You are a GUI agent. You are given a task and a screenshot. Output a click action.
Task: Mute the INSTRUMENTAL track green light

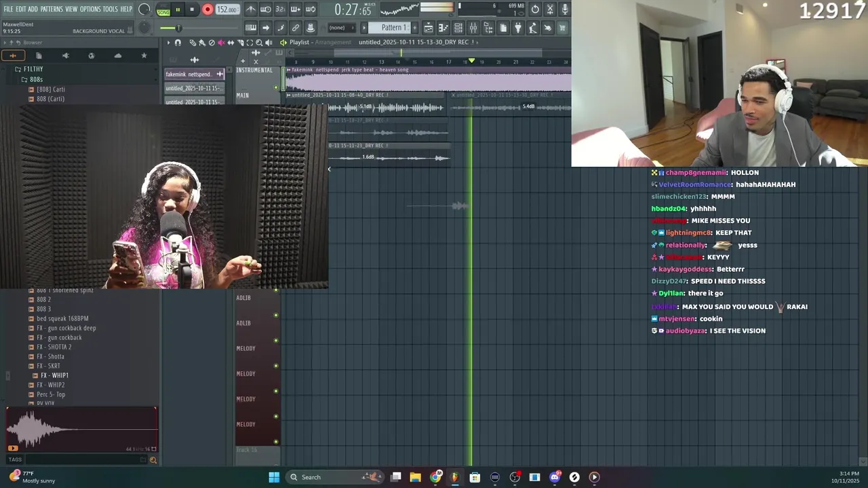[x=276, y=87]
